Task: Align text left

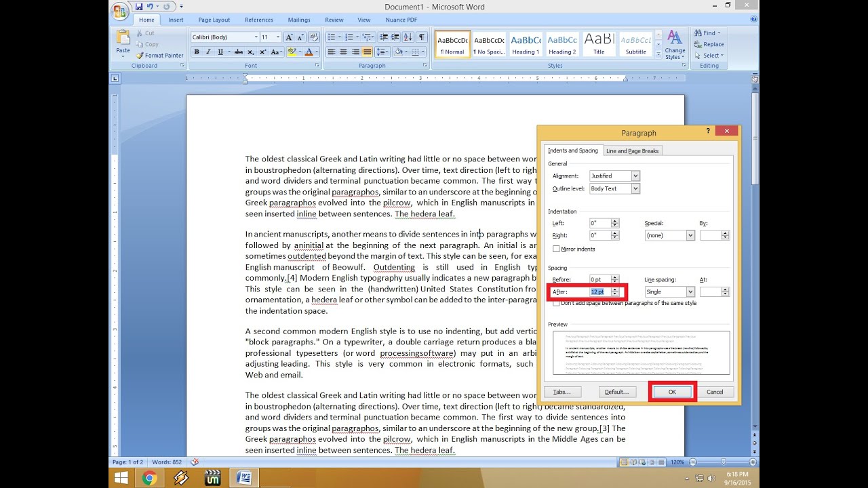Action: click(x=332, y=52)
